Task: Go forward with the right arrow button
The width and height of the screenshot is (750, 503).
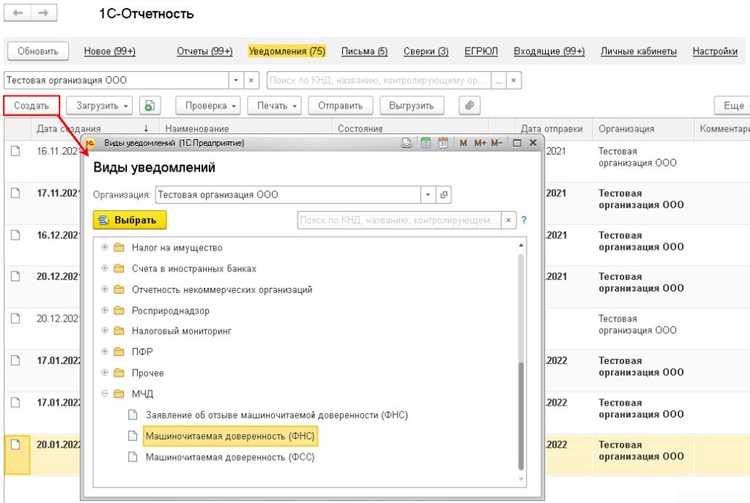Action: click(44, 13)
